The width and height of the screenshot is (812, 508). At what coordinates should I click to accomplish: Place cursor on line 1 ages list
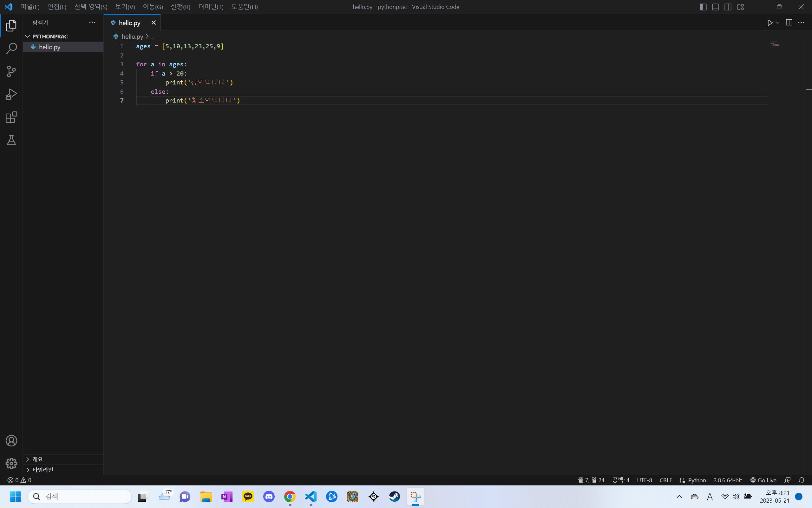pyautogui.click(x=180, y=46)
